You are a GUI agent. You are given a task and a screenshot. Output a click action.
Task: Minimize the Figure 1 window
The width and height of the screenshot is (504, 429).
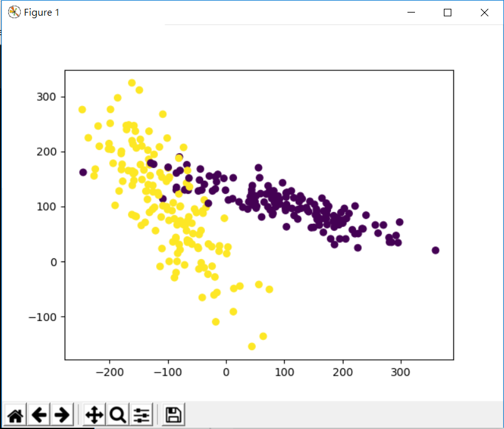pyautogui.click(x=411, y=12)
